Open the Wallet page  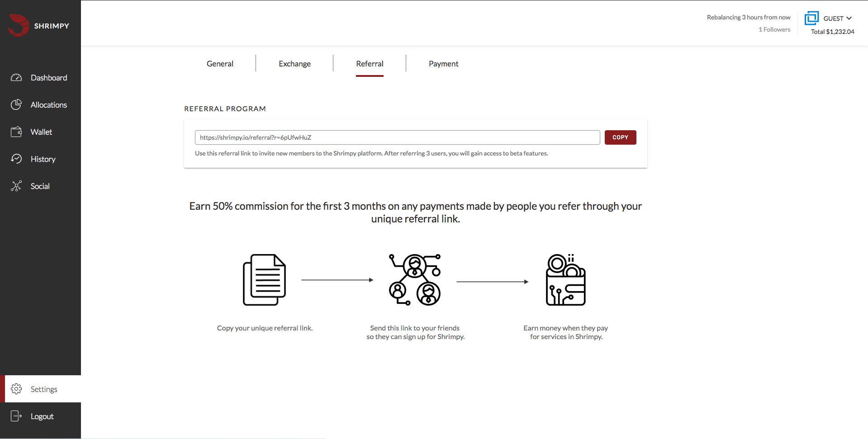point(41,132)
